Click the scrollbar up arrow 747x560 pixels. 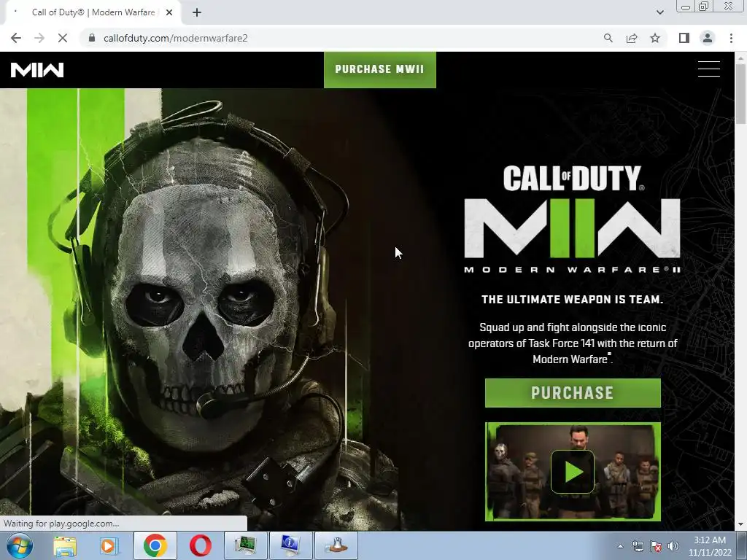pos(740,58)
